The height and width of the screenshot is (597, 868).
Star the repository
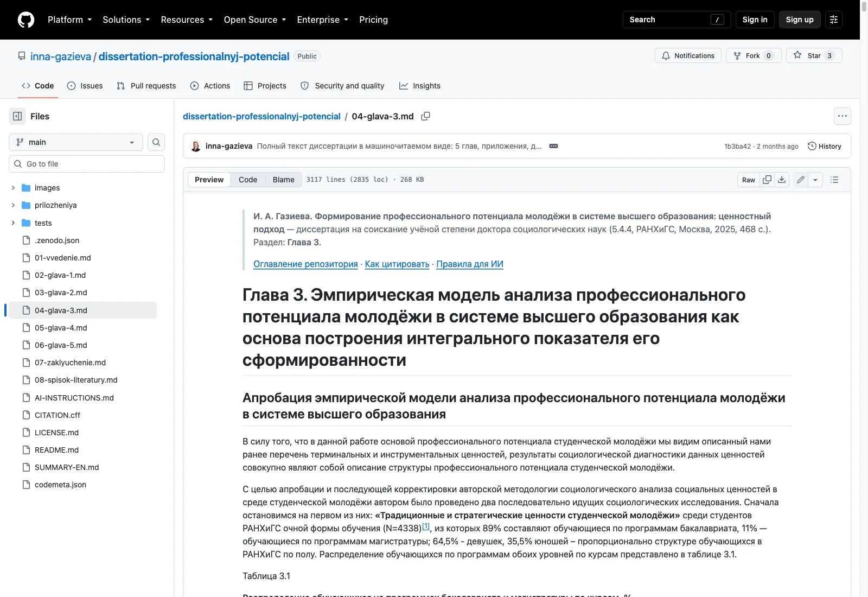click(814, 55)
